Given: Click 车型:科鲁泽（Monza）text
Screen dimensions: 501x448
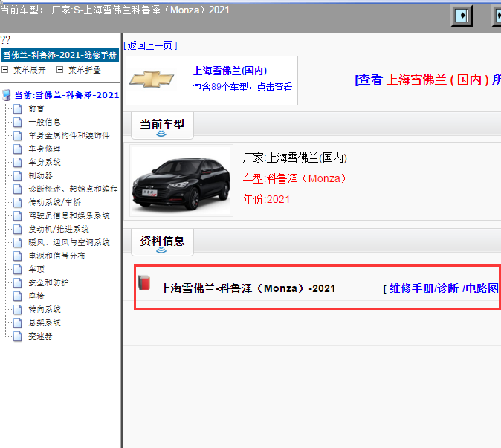Looking at the screenshot, I should (x=295, y=178).
